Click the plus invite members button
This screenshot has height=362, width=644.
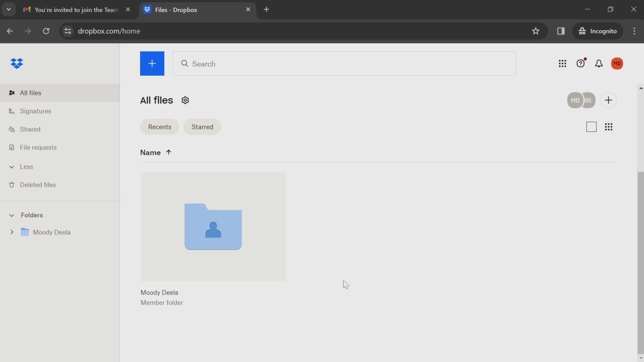(608, 100)
